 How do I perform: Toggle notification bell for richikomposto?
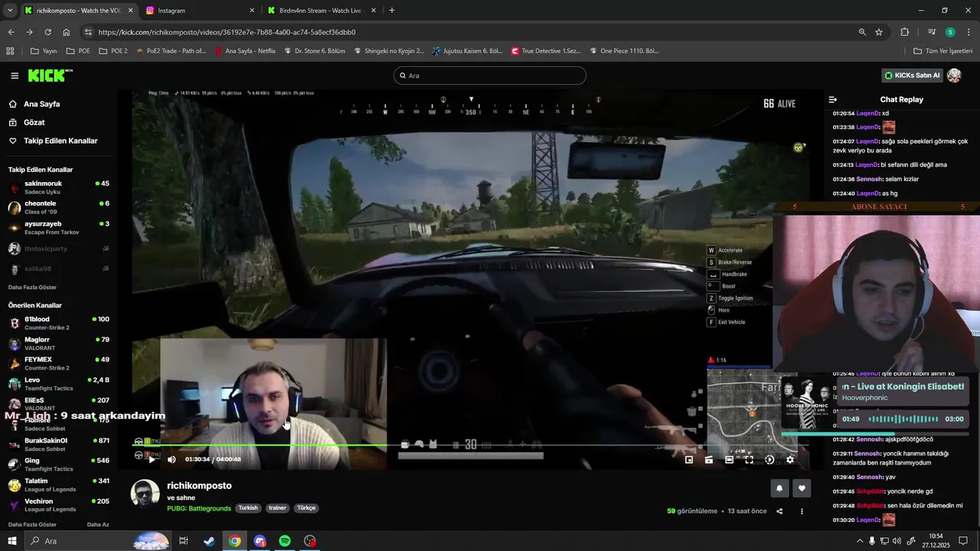pos(779,488)
